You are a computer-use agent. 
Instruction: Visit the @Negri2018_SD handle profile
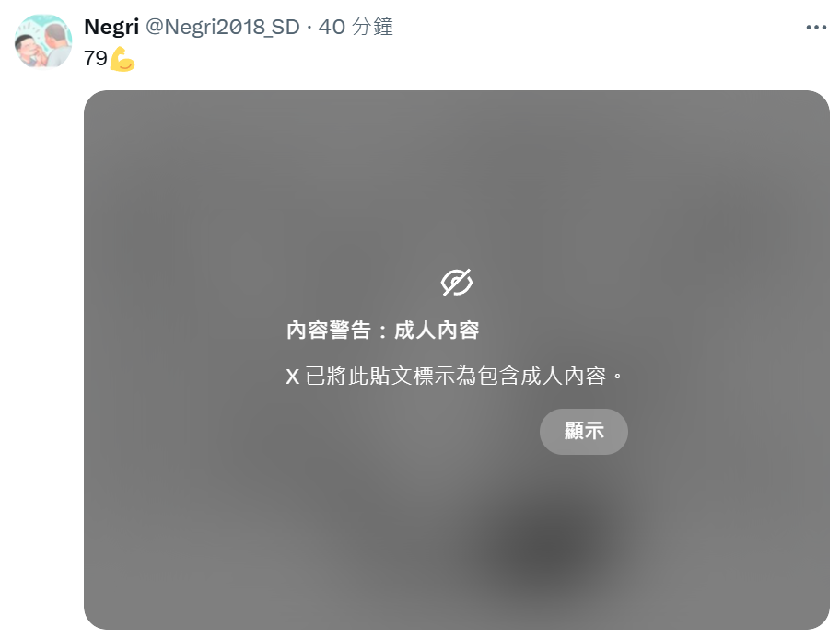pyautogui.click(x=223, y=27)
